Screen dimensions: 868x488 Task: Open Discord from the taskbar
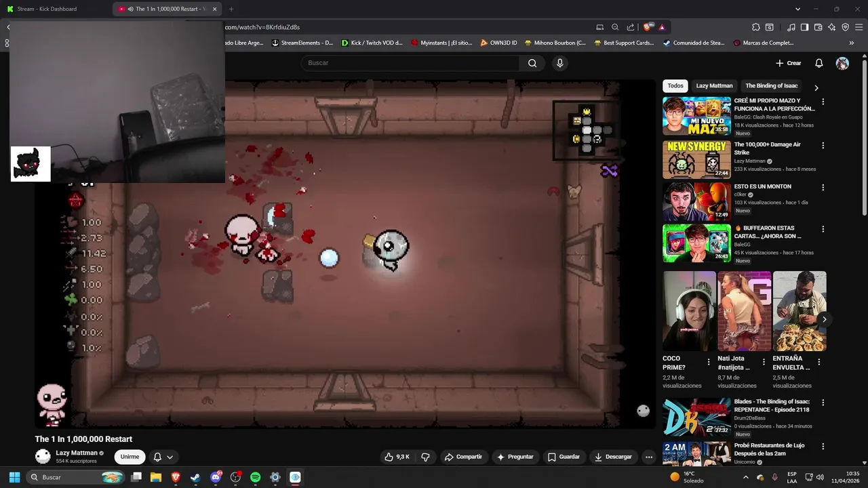[x=216, y=477]
